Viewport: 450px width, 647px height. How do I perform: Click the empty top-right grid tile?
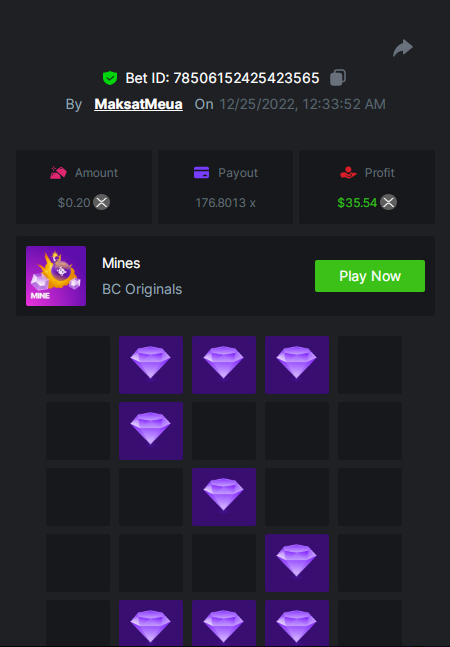370,365
